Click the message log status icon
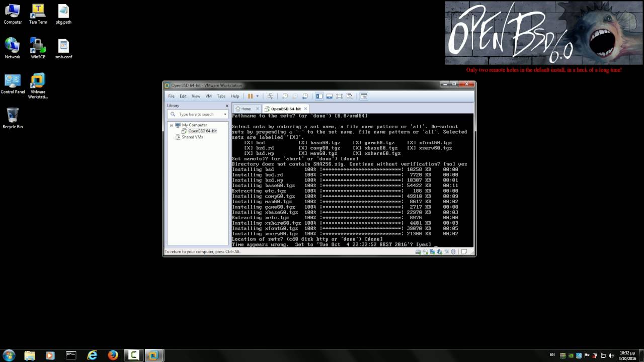This screenshot has width=644, height=362. [x=464, y=251]
